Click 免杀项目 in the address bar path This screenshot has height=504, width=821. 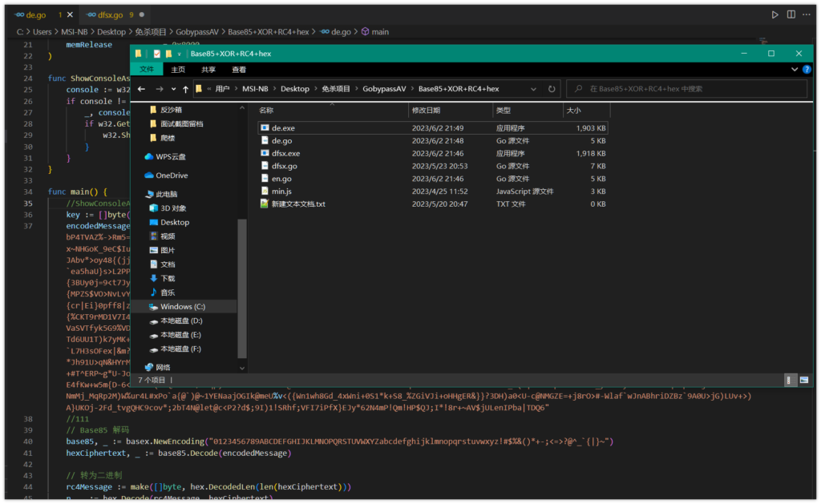point(336,89)
